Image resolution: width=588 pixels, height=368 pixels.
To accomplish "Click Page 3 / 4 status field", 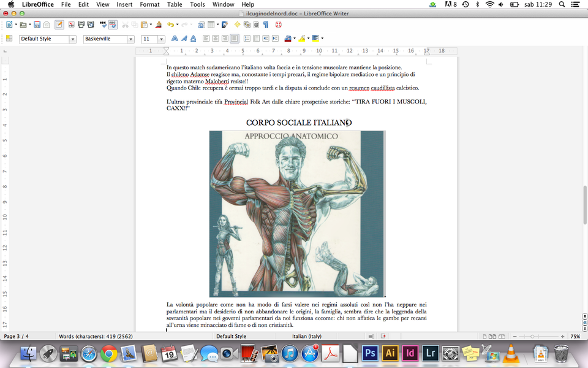I will tap(17, 337).
